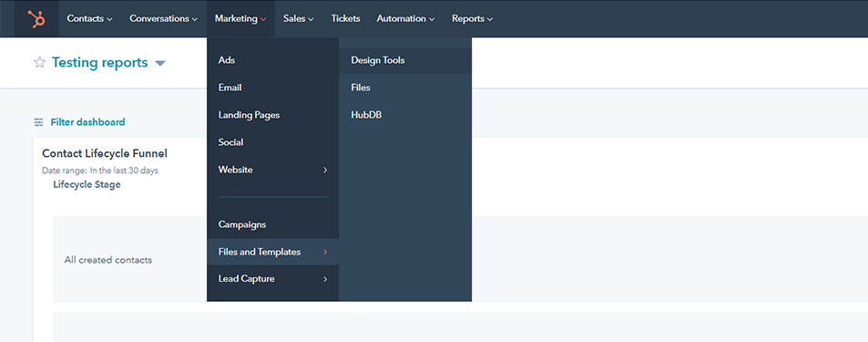The width and height of the screenshot is (868, 342).
Task: Open the Automation menu
Action: 406,18
